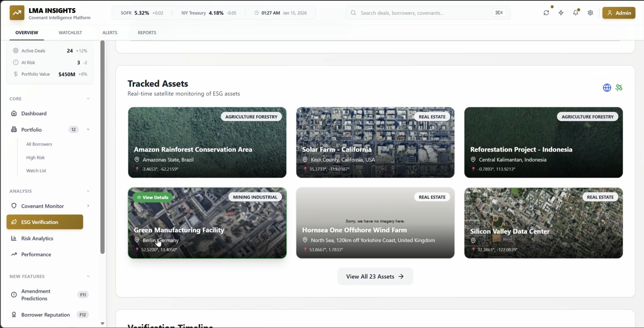Click the Admin account button
Viewport: 644px width, 328px height.
click(x=619, y=13)
